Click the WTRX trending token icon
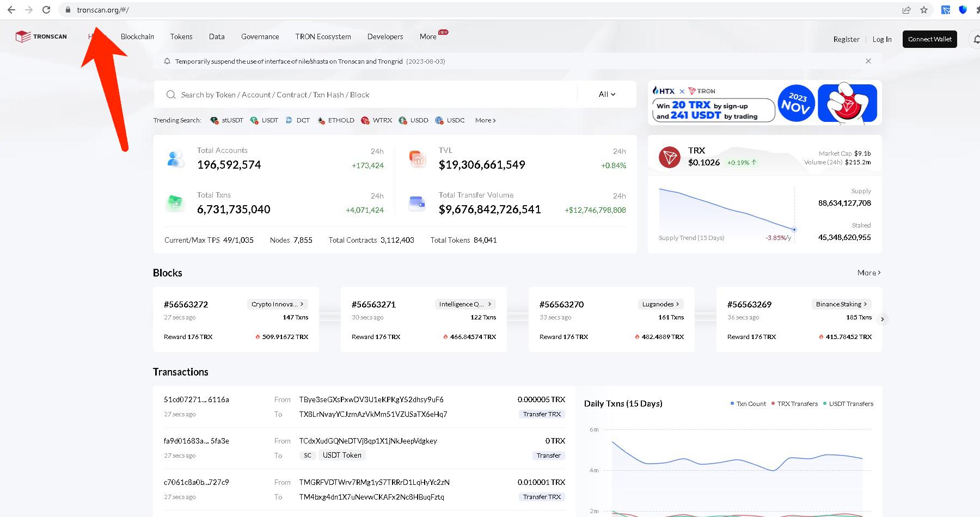 pyautogui.click(x=365, y=120)
